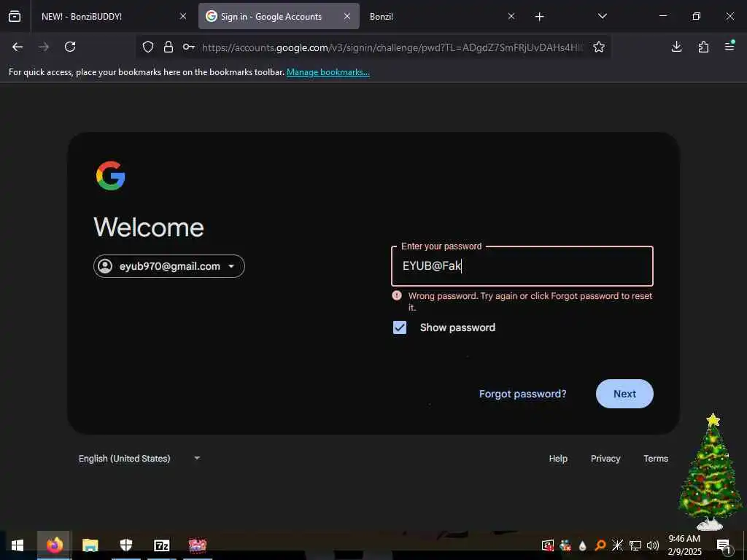Open the Windows Start menu

[x=18, y=545]
